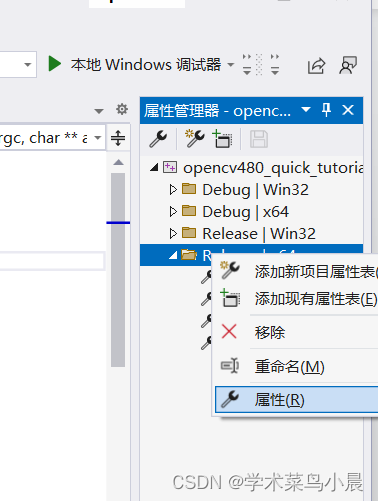The image size is (378, 501).
Task: Click the first toolbar overflow options button
Action: pyautogui.click(x=247, y=64)
